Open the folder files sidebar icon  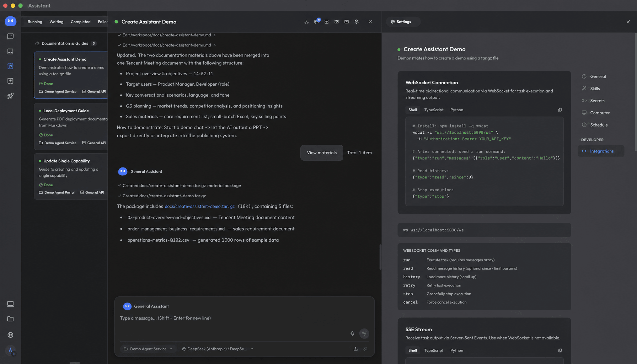point(10,319)
